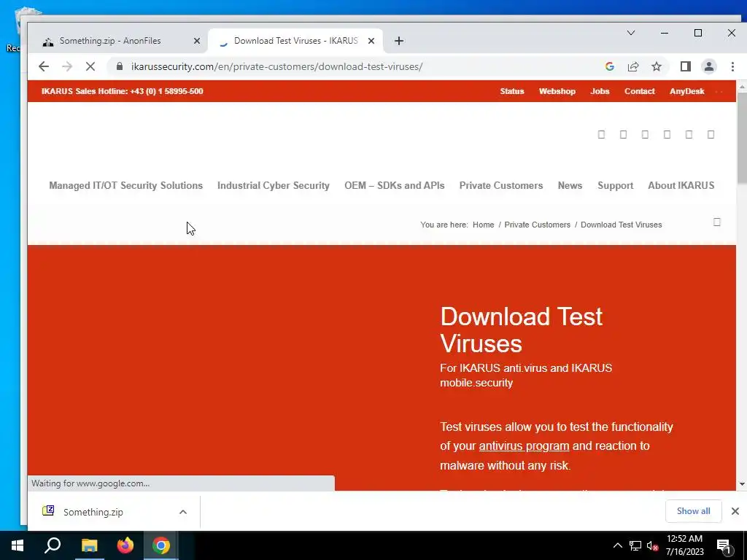Follow the antivirus program link
Viewport: 747px width, 560px height.
click(524, 446)
